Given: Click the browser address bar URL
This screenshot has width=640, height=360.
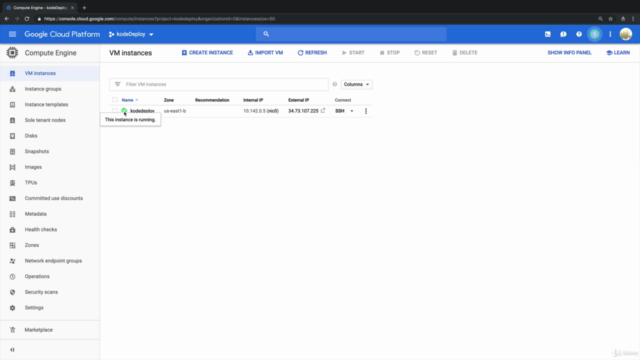Looking at the screenshot, I should click(159, 19).
